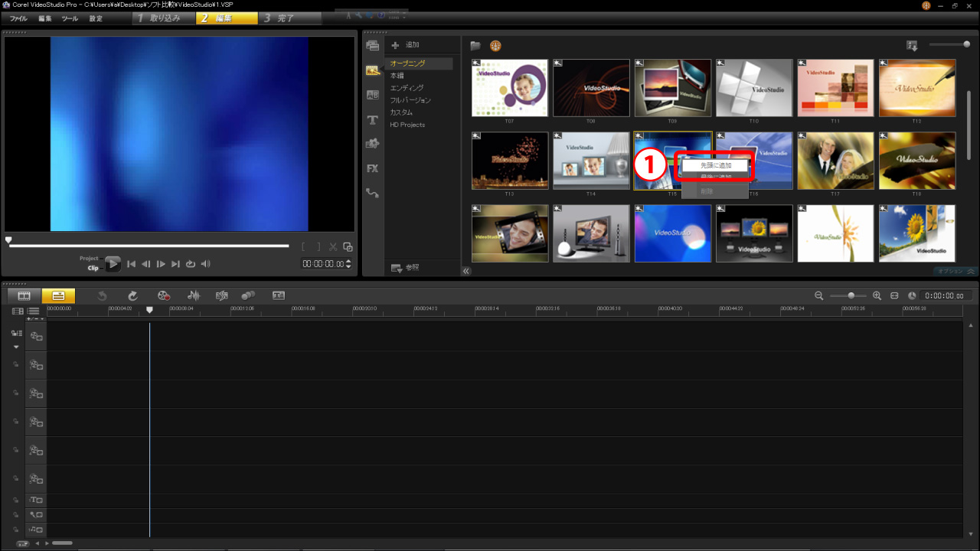Select the T17 wedding template thumbnail

pos(835,161)
